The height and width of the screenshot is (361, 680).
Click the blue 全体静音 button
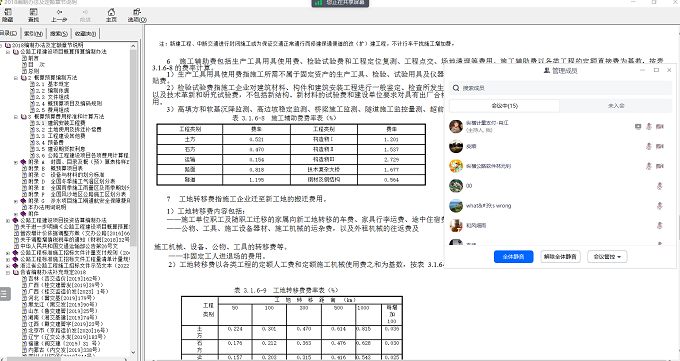point(513,257)
